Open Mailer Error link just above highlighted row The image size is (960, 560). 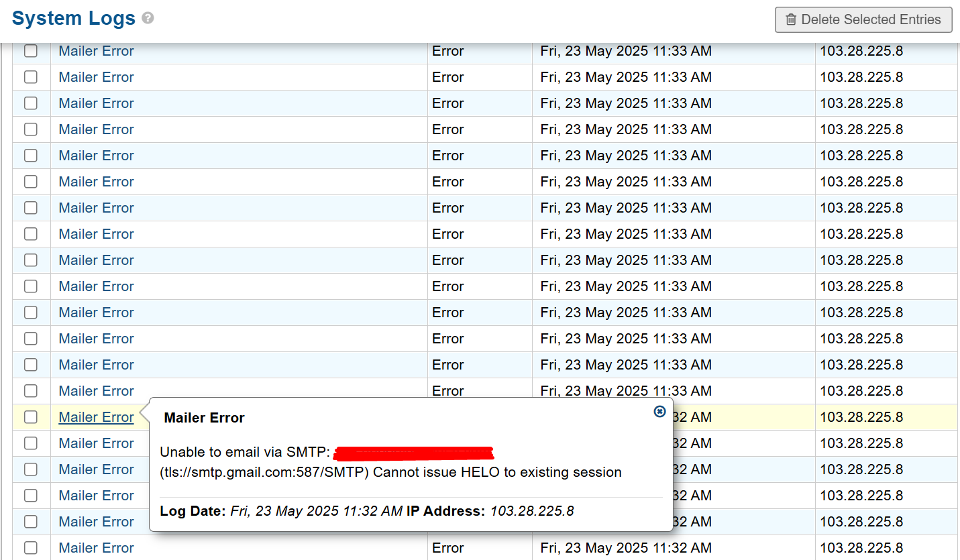coord(96,391)
